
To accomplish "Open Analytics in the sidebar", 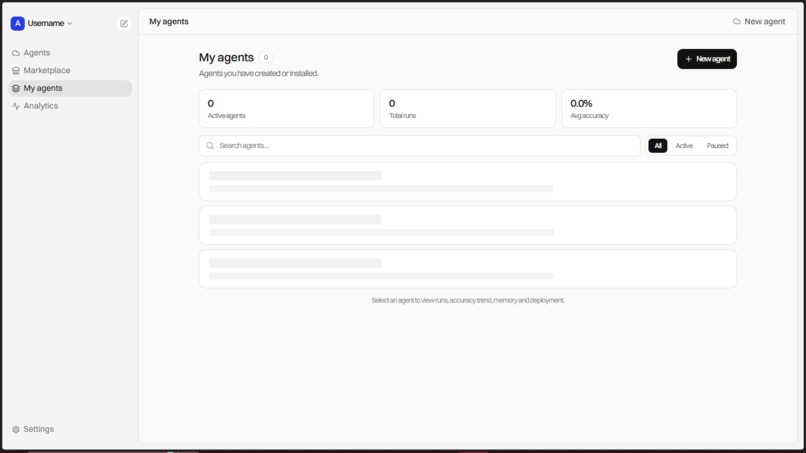I will point(70,106).
